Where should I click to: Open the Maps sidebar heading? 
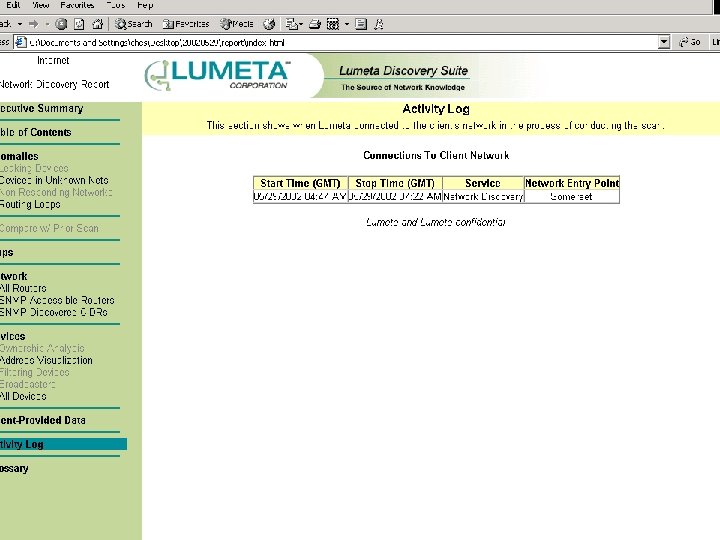click(x=7, y=253)
